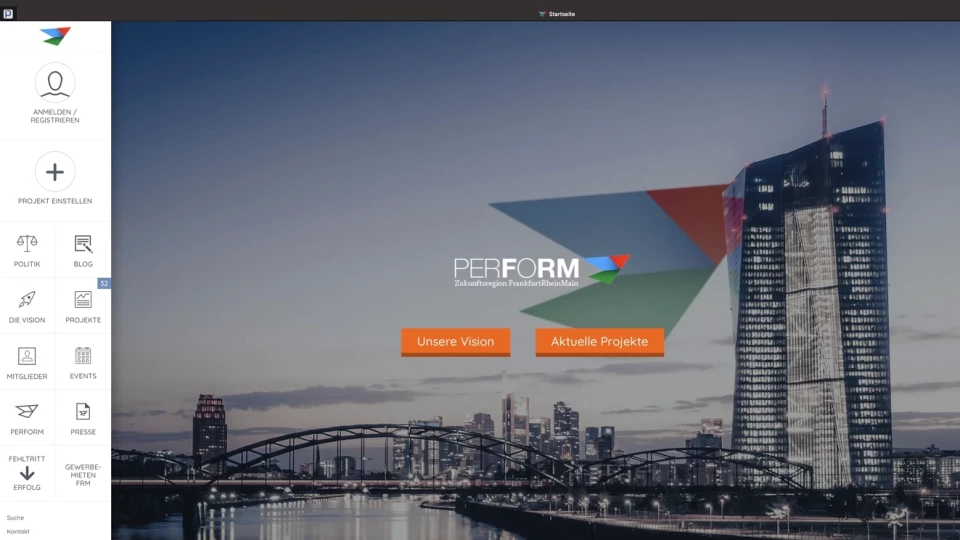This screenshot has height=540, width=960.
Task: Select the Die Vision rocket icon
Action: (27, 299)
